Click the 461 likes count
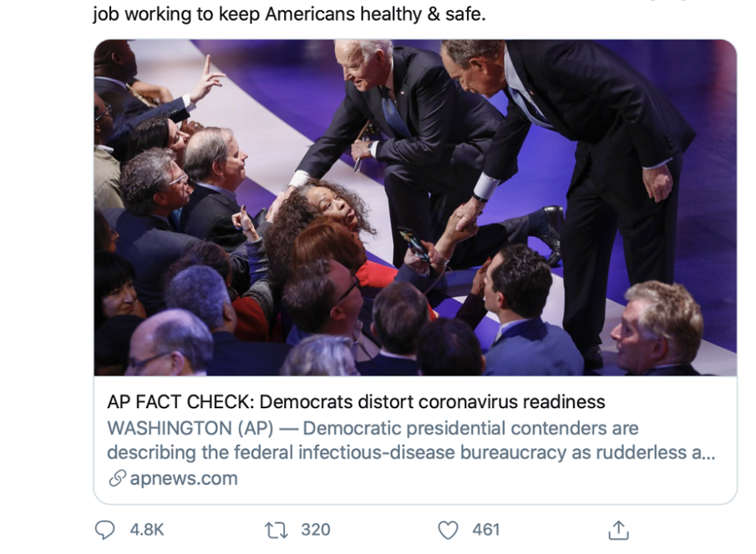Screen dimensions: 756x554 [x=486, y=530]
